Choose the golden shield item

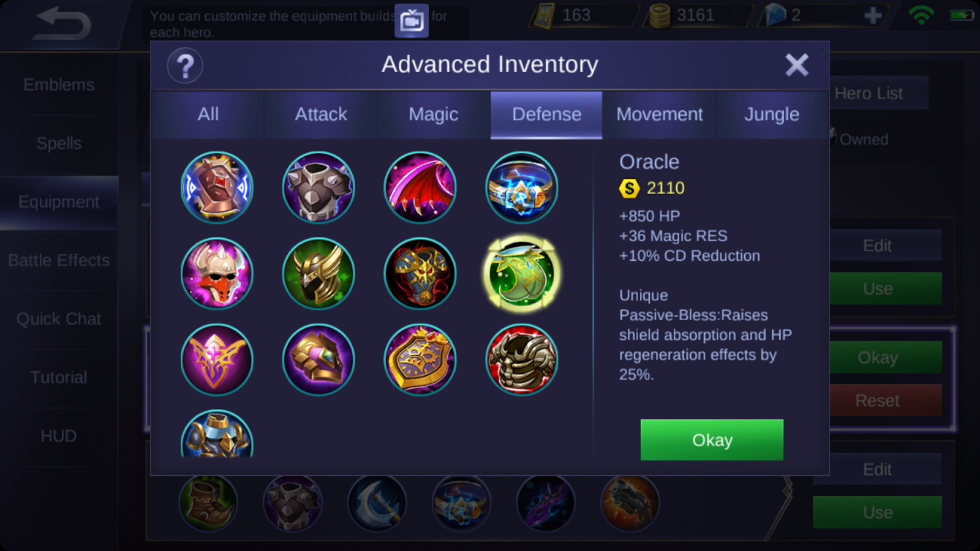pos(420,360)
